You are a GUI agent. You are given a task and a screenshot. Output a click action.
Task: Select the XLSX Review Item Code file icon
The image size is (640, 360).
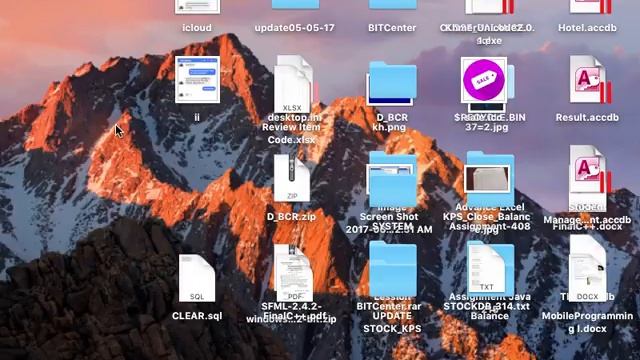pos(293,84)
